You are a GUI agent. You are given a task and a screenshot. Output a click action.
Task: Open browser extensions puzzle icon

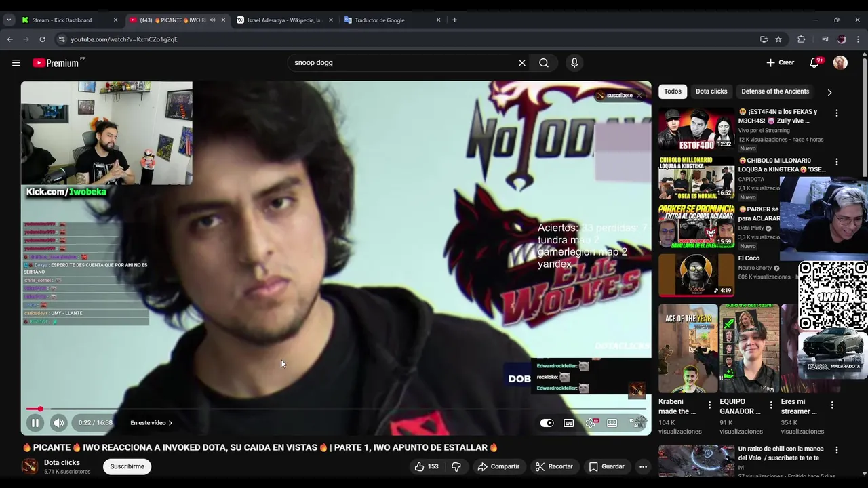[x=801, y=39]
